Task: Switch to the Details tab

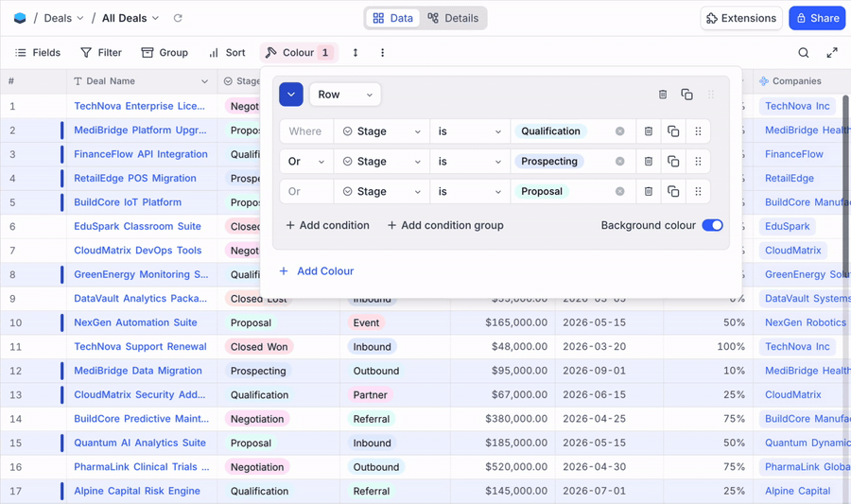Action: coord(453,18)
